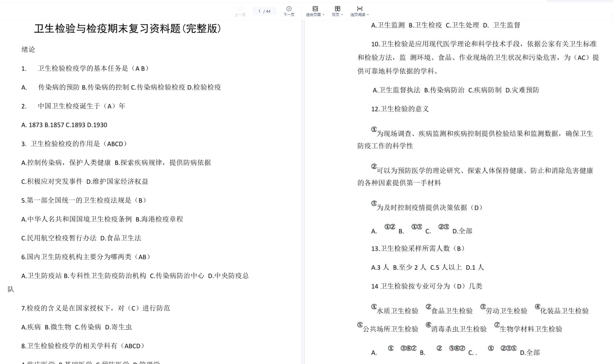Click the 双页 toolbar label

335,15
